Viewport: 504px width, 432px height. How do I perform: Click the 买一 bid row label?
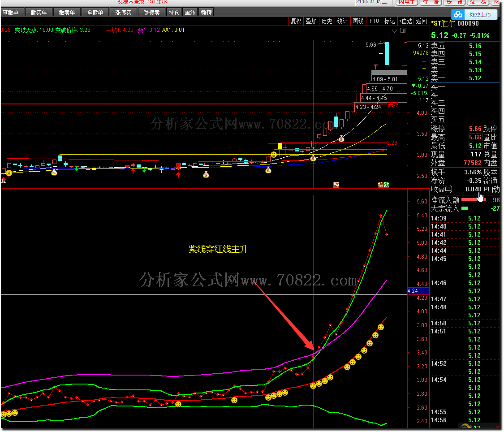[438, 87]
